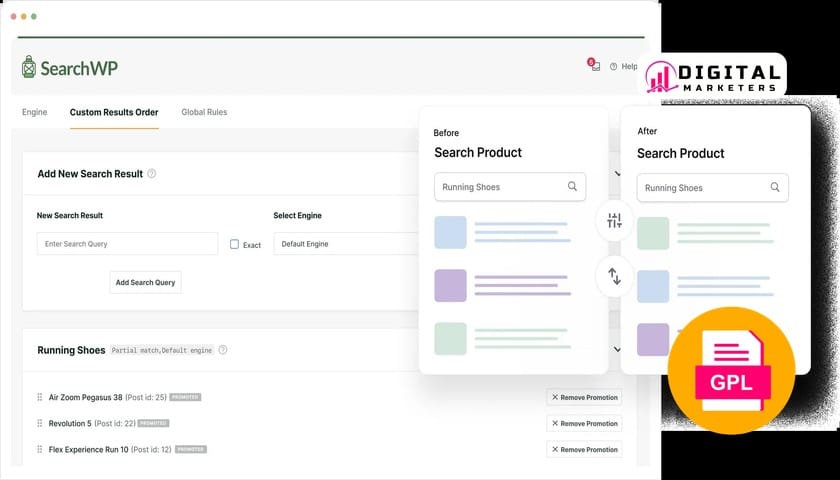Viewport: 840px width, 480px height.
Task: Click drag handle for Air Zoom Pegasus 38
Action: coord(40,397)
